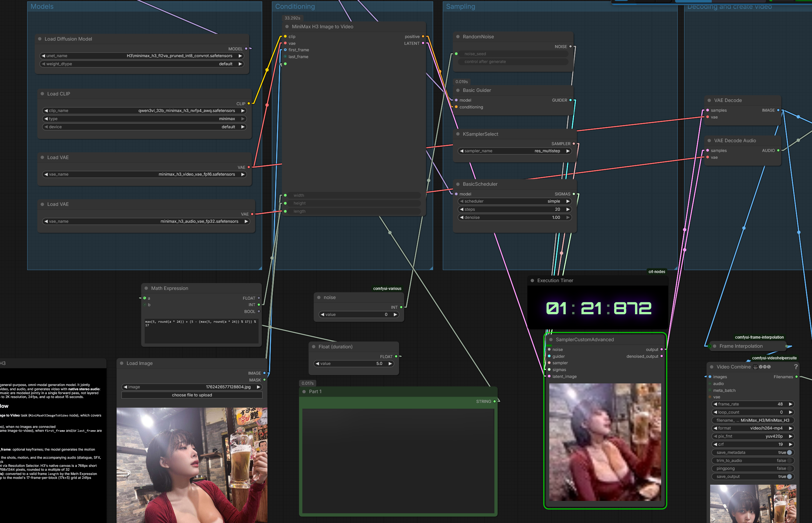Increase steps with its right arrow
Screen dimensions: 812x523
(568, 209)
